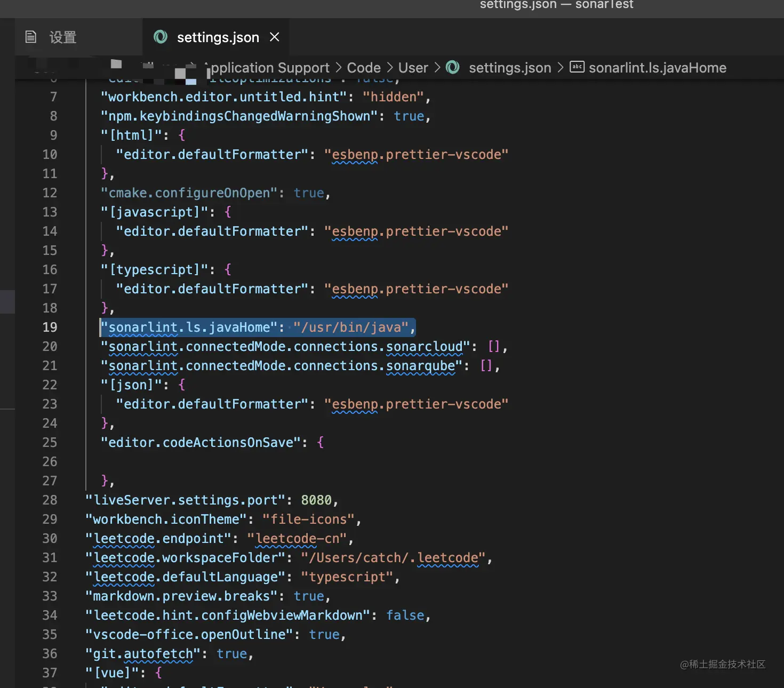The image size is (784, 688).
Task: Click the "hidden" string value
Action: (x=393, y=97)
